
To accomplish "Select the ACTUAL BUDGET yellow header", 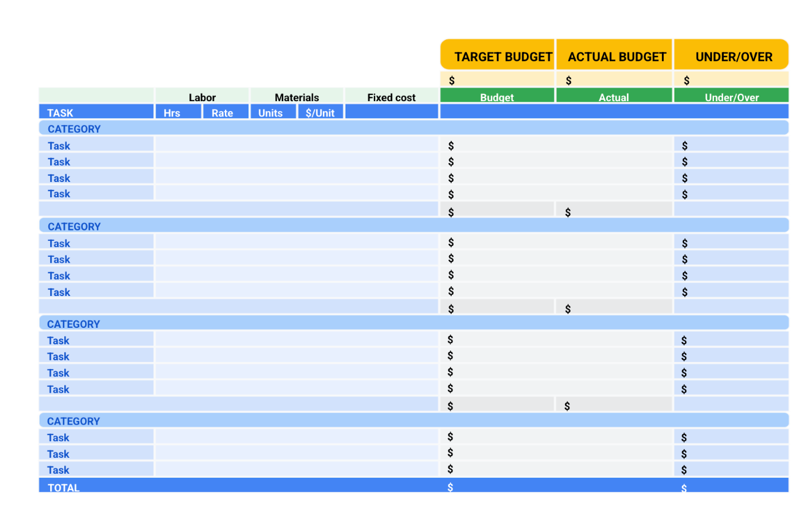I will (x=615, y=56).
